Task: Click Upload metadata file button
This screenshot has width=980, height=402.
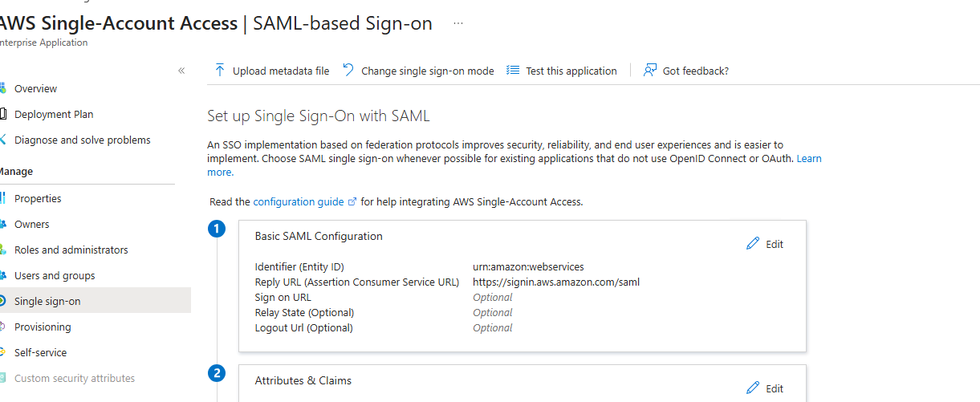Action: pyautogui.click(x=272, y=71)
